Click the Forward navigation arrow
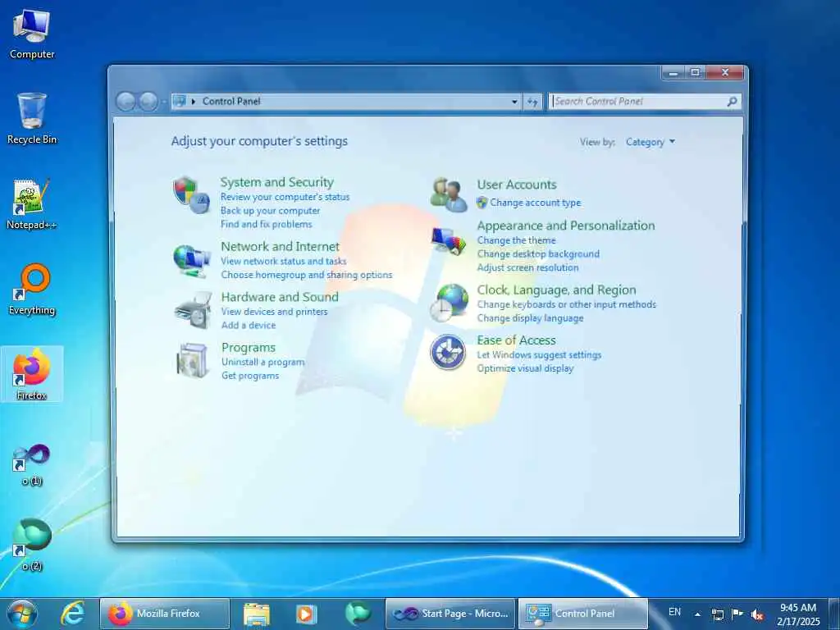840x630 pixels. [148, 101]
